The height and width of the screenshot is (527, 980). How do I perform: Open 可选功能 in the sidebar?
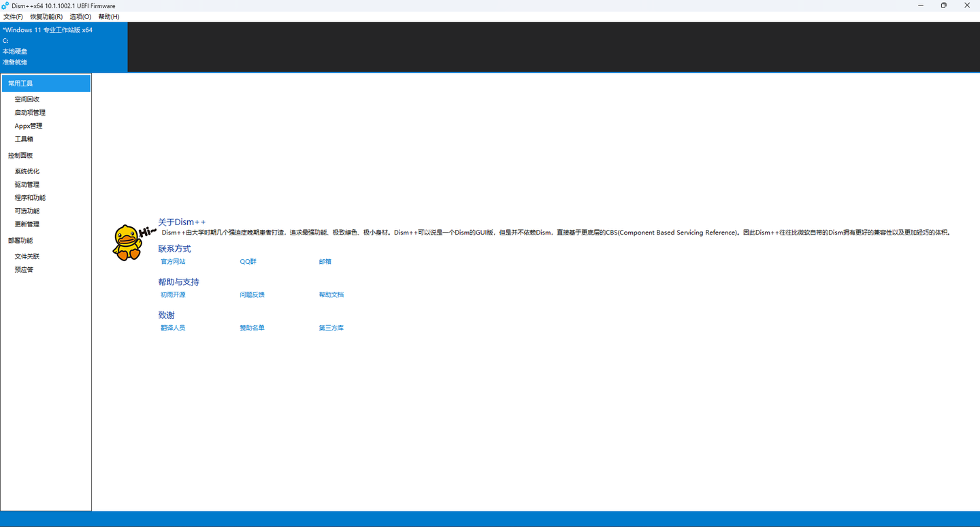[x=27, y=211]
